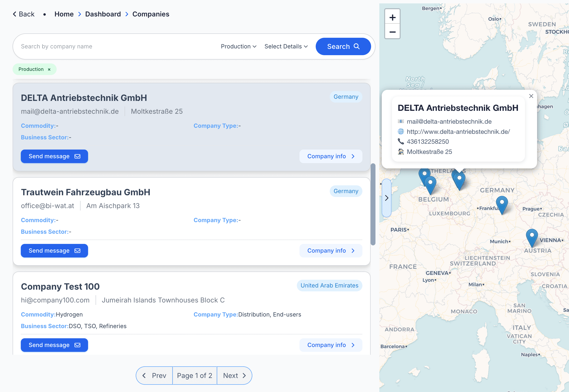Open the Companies breadcrumb
Screen dimensions: 569x392
(151, 14)
